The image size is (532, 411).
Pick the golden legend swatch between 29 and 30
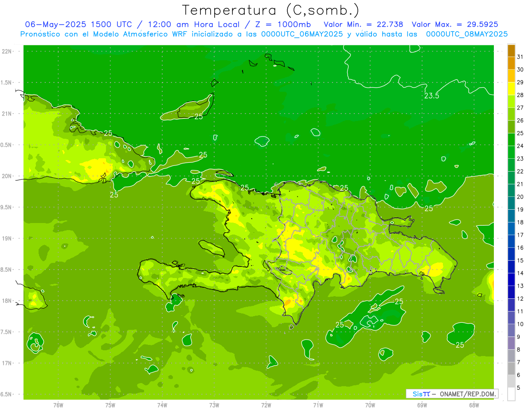(x=511, y=76)
